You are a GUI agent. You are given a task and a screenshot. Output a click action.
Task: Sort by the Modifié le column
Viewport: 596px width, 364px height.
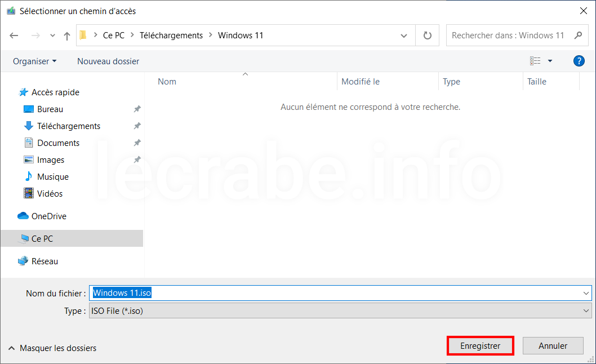(x=361, y=81)
